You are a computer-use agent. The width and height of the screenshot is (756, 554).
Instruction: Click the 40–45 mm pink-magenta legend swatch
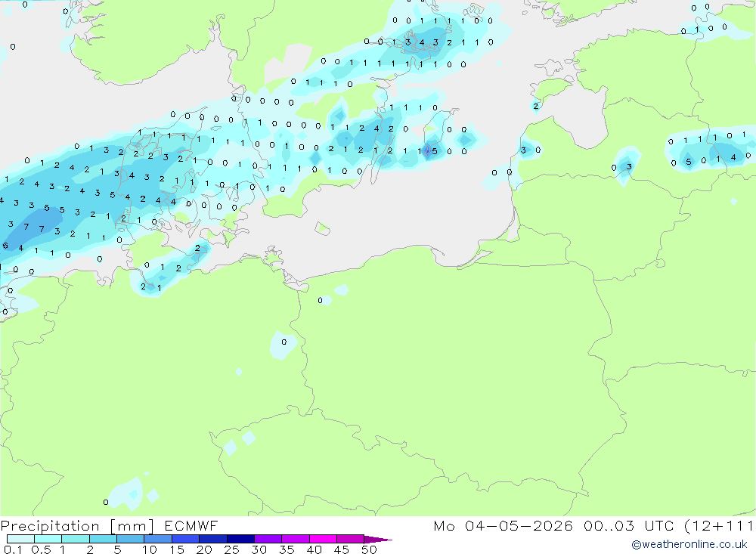coord(323,539)
